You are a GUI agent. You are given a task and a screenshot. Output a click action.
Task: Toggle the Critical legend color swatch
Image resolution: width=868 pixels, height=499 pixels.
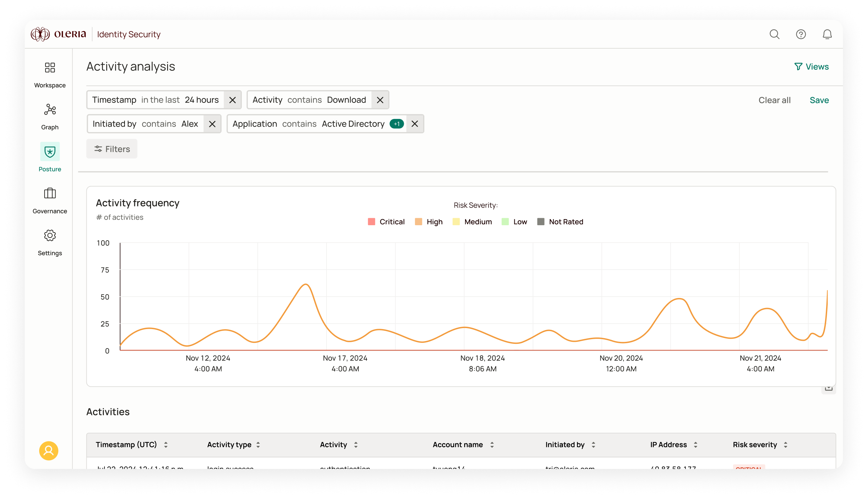[x=371, y=222]
